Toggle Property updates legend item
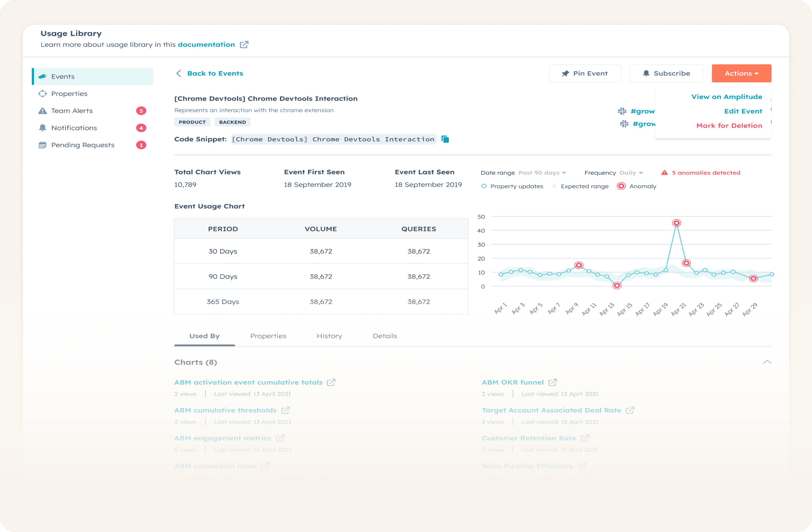The height and width of the screenshot is (532, 812). (x=512, y=186)
